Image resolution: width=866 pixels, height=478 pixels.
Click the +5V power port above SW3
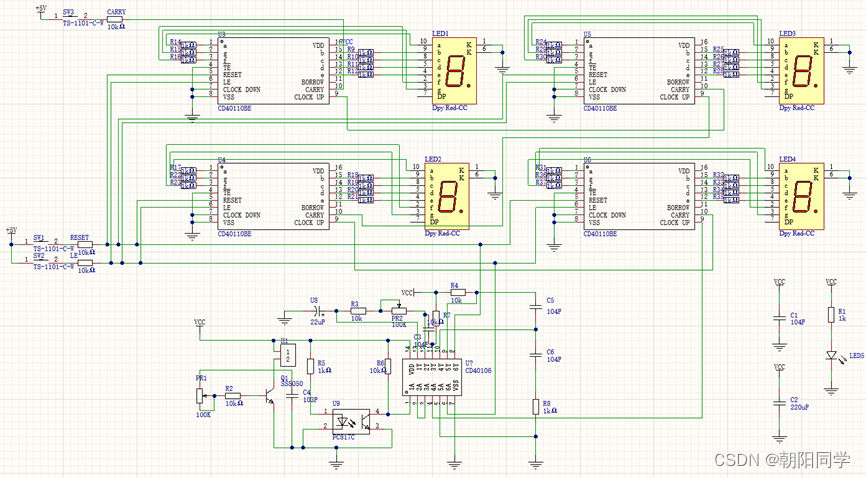click(41, 12)
